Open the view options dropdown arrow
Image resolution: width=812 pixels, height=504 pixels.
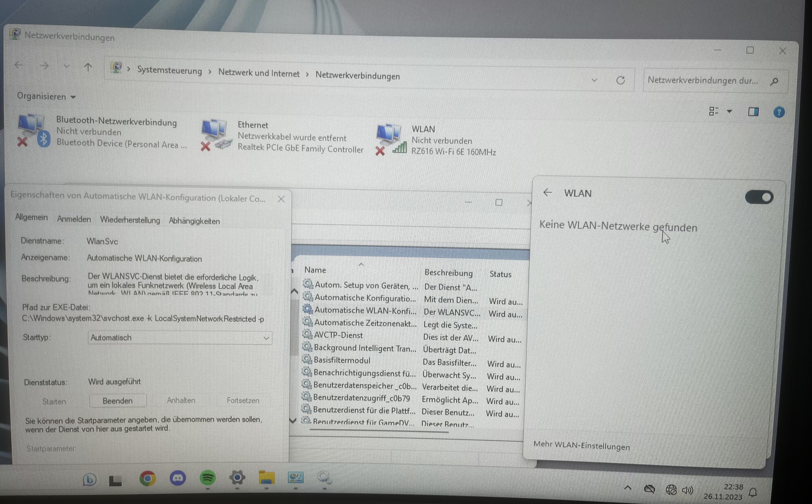(729, 111)
